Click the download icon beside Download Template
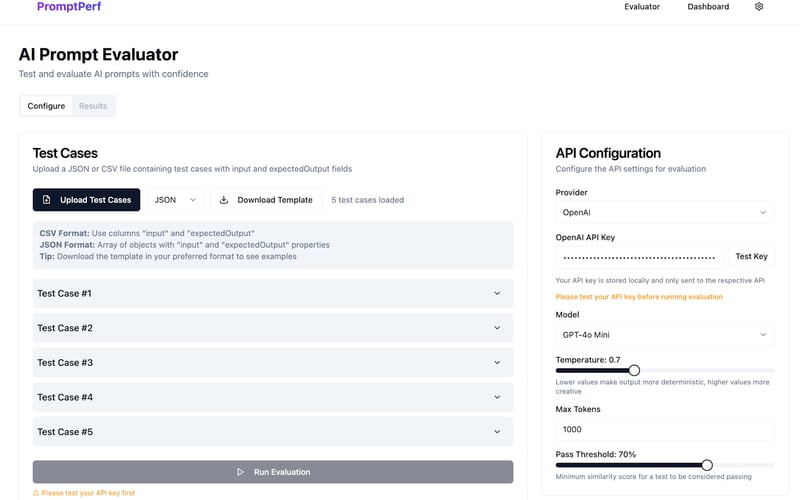Viewport: 800px width, 500px height. tap(223, 200)
